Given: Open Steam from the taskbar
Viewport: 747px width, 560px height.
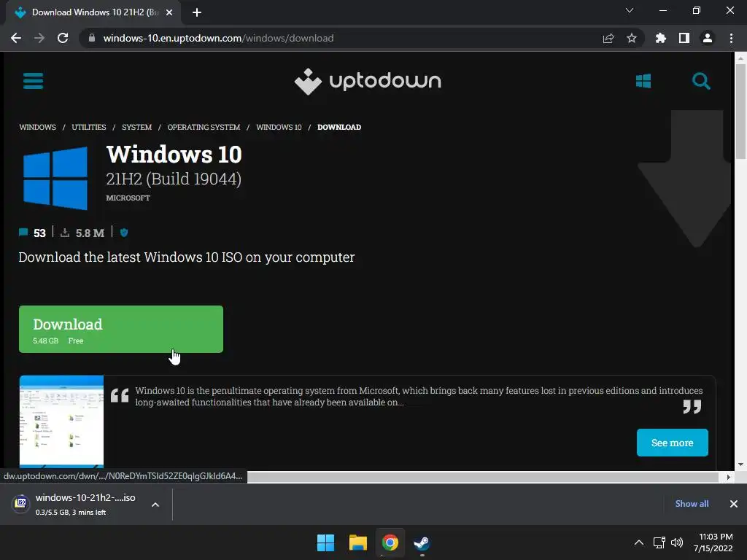Looking at the screenshot, I should (422, 542).
